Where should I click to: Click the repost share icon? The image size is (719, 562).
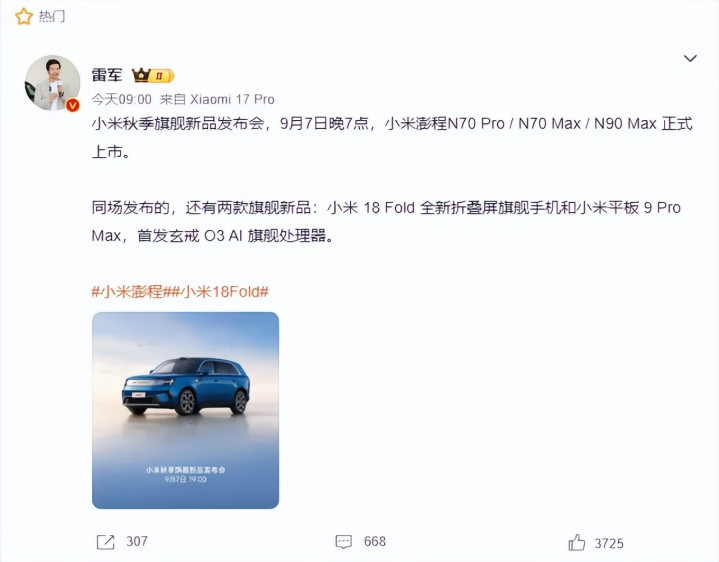(x=105, y=542)
